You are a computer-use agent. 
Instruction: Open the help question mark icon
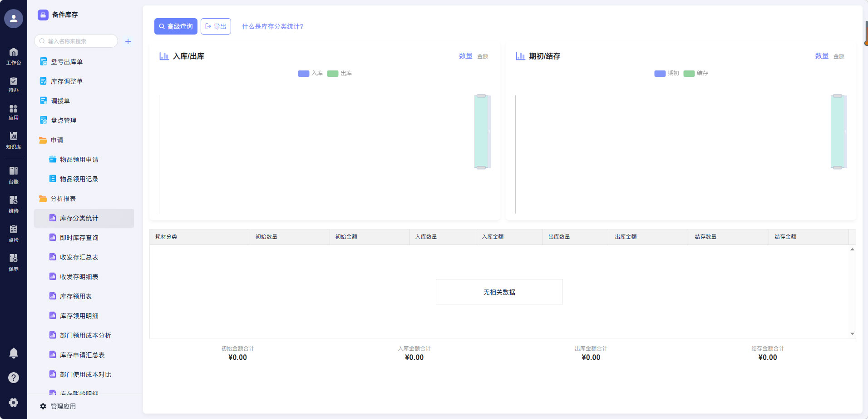click(x=14, y=378)
